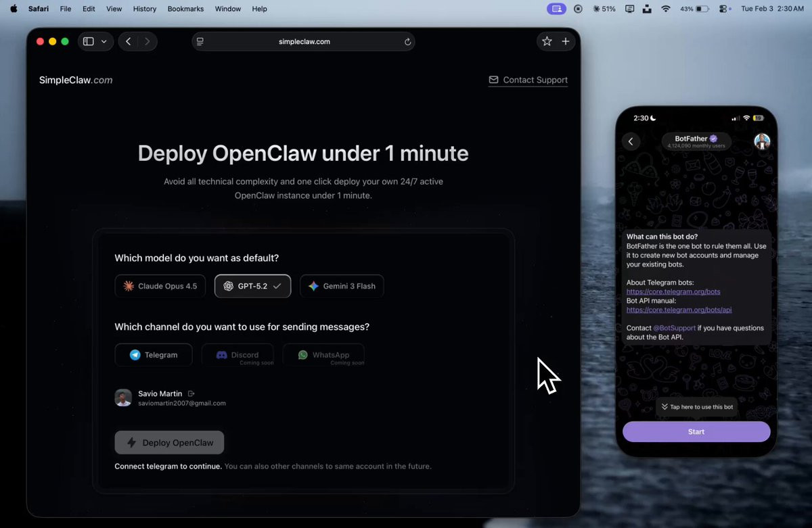Image resolution: width=812 pixels, height=528 pixels.
Task: Click the Tue Feb 3 2:30 AM clock
Action: point(772,9)
